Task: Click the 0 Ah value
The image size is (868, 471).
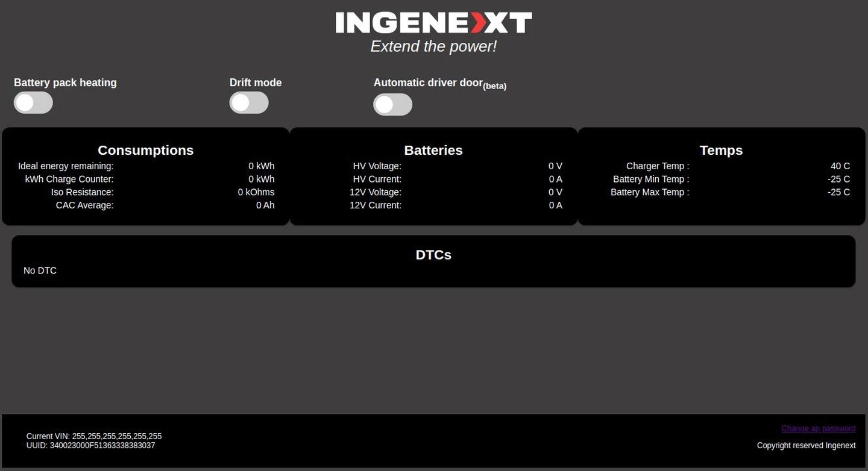Action: (x=265, y=205)
